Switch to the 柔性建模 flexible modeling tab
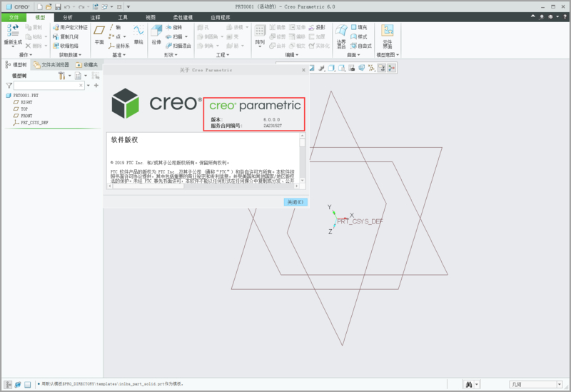Screen dimensions: 571x392 (183, 17)
